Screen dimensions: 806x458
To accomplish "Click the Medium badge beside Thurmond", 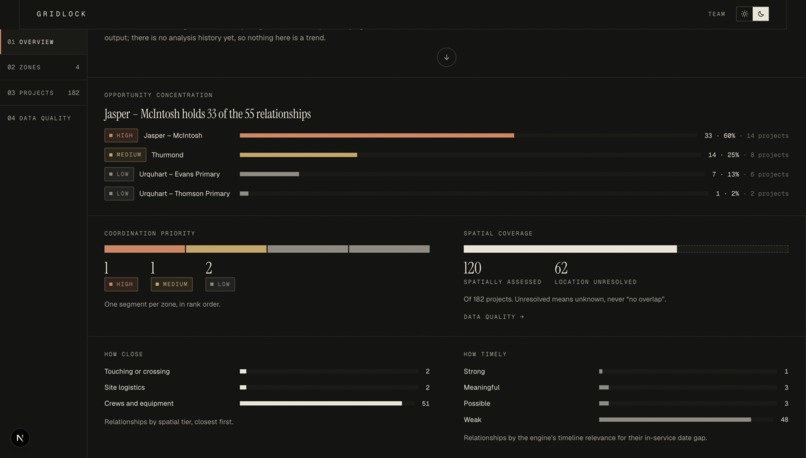I will tap(125, 155).
